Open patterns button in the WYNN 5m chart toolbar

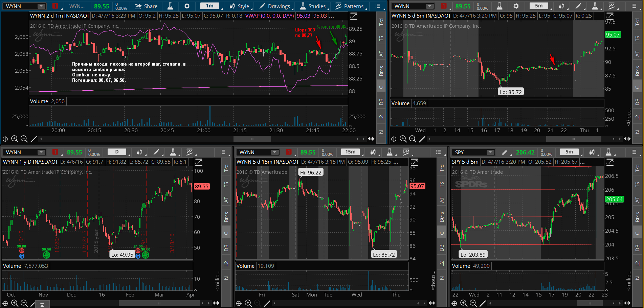point(611,6)
